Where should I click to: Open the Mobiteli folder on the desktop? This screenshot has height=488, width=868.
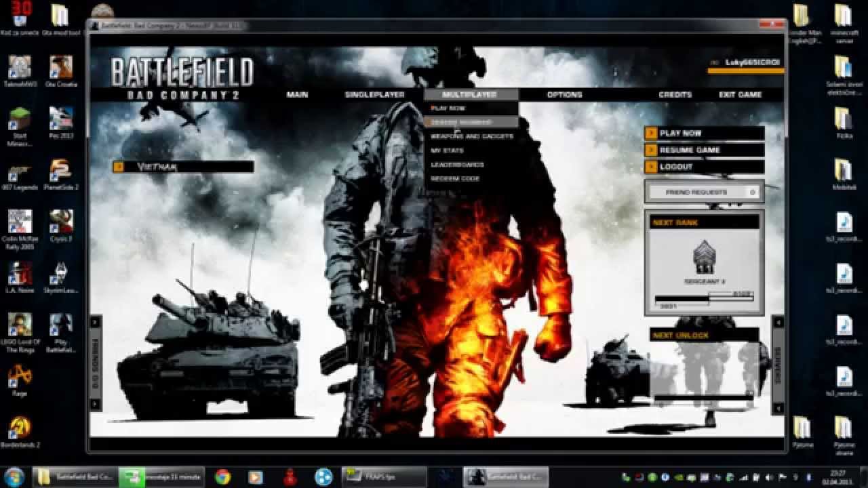[x=844, y=175]
